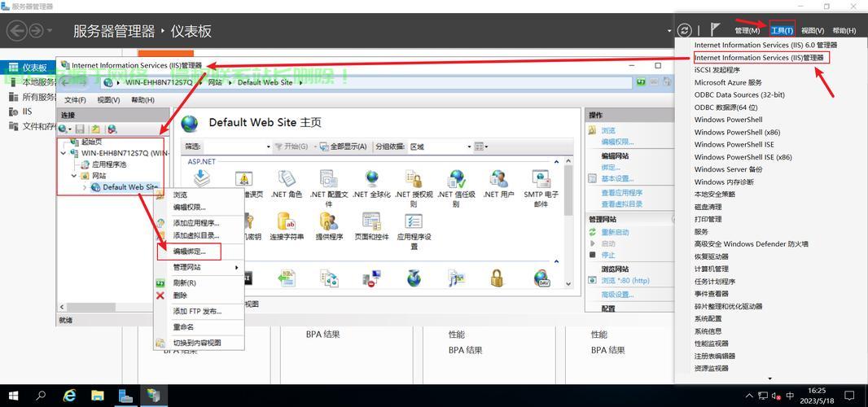The image size is (868, 407).
Task: Select 任务计划程序 in tools list
Action: pyautogui.click(x=715, y=282)
